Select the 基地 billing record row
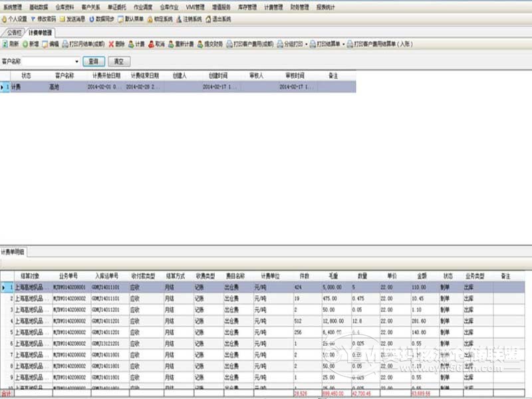532x399 pixels. [178, 87]
